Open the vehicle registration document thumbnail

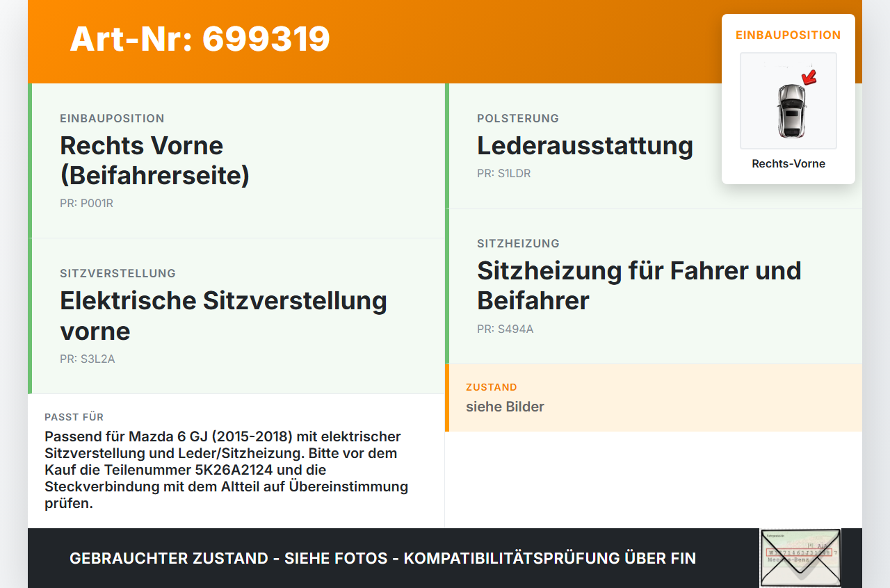tap(800, 558)
